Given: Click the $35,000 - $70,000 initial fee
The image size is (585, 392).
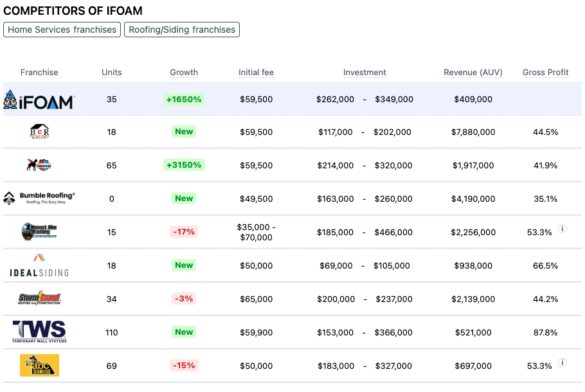Looking at the screenshot, I should click(256, 232).
